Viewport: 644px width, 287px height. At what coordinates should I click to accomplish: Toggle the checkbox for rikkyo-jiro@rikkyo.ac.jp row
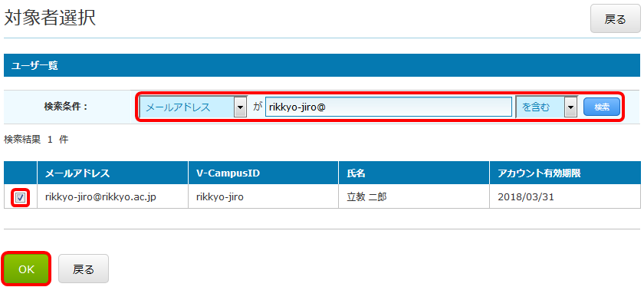click(20, 198)
